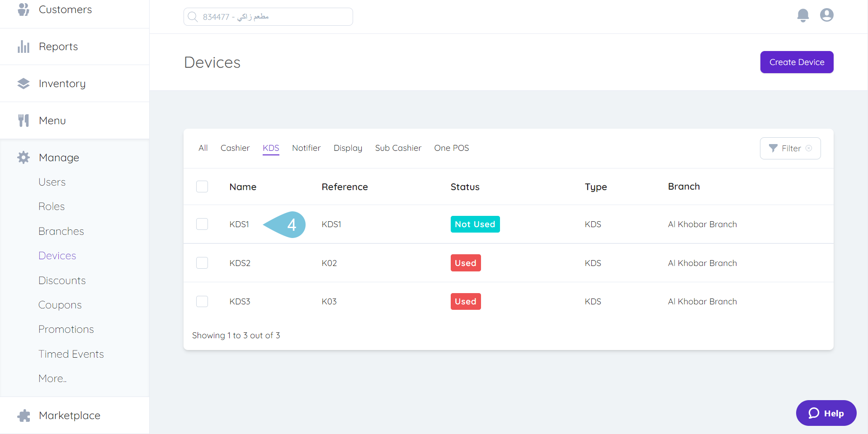Image resolution: width=868 pixels, height=434 pixels.
Task: Click the Create Device button
Action: pyautogui.click(x=797, y=62)
